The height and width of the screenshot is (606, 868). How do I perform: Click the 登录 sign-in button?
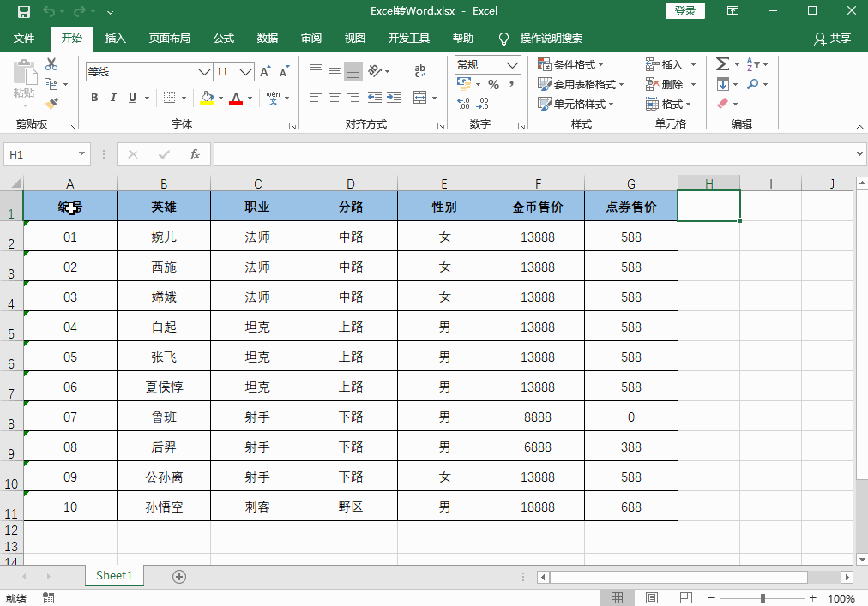click(684, 10)
